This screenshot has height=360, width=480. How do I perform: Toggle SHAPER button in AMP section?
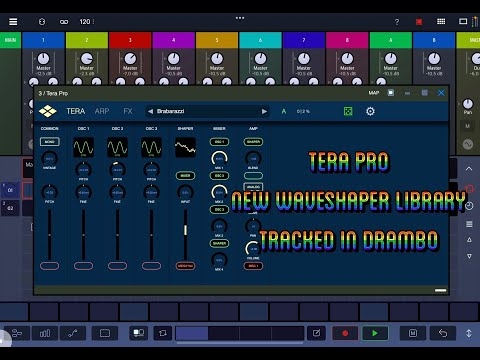point(253,142)
